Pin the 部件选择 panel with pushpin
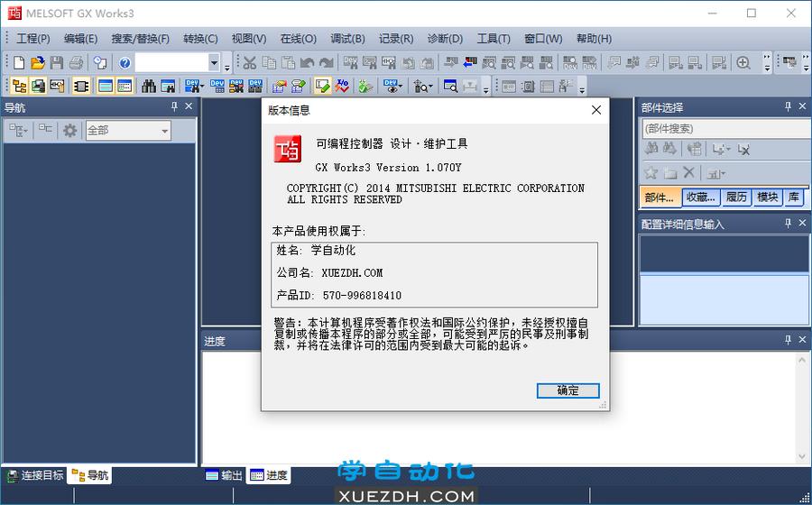 pos(788,106)
